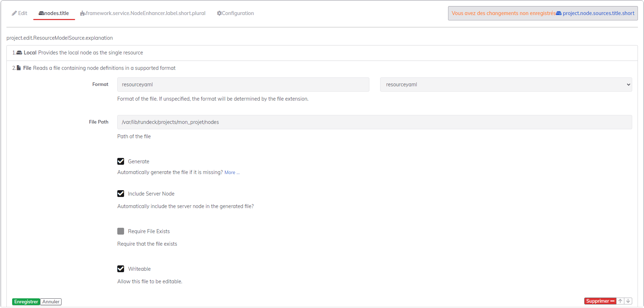The width and height of the screenshot is (644, 308).
Task: Click the Local source drive icon
Action: (x=19, y=53)
